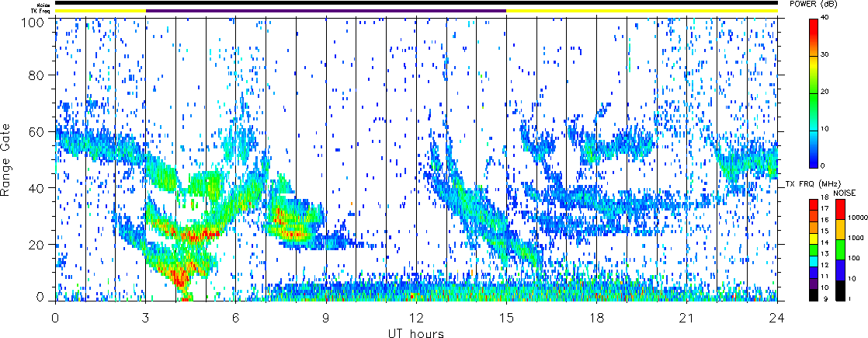Viewport: 868px width, 338px height.
Task: Pick the red 17–18 MHz block in TX FRQ legend
Action: point(814,204)
